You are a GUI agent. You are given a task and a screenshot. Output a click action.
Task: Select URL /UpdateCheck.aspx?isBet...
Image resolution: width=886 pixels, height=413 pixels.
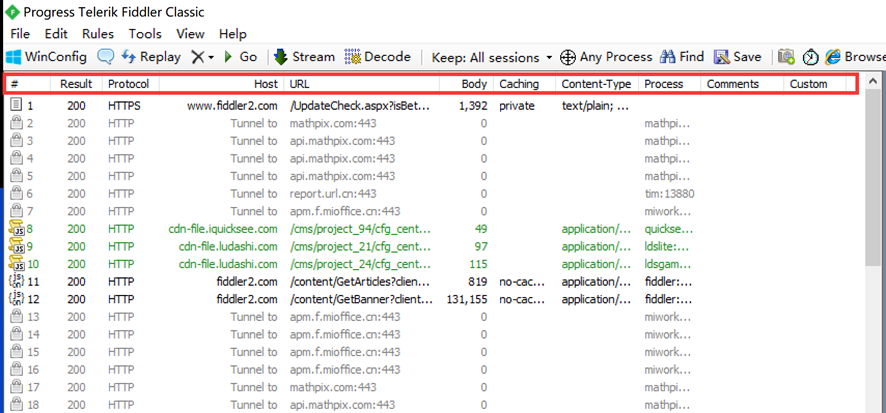coord(360,105)
